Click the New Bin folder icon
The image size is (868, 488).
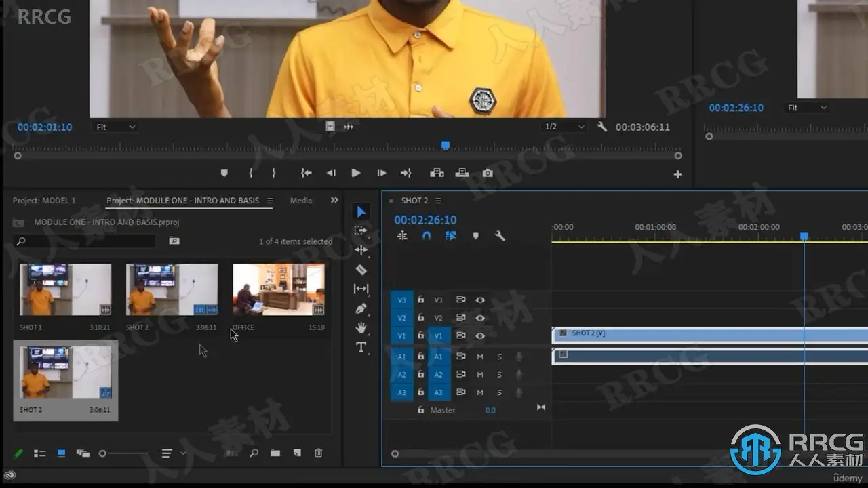tap(275, 453)
